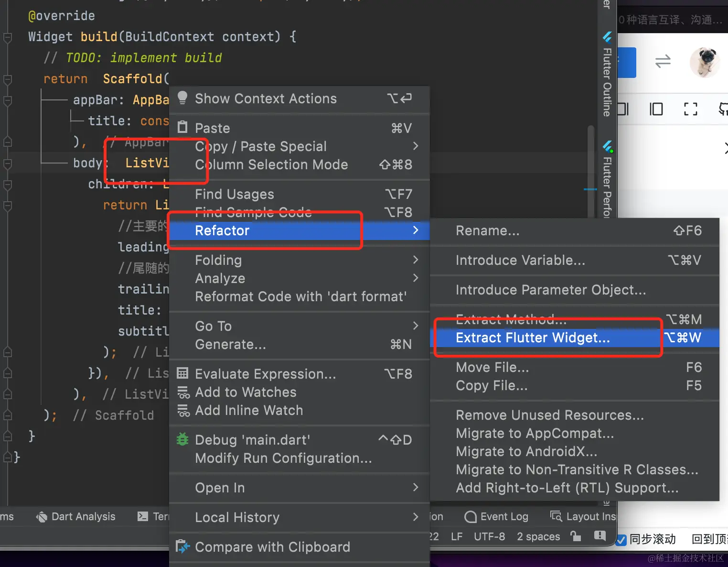The image size is (728, 567).
Task: Click the inspections notification icon in status bar
Action: pyautogui.click(x=600, y=535)
